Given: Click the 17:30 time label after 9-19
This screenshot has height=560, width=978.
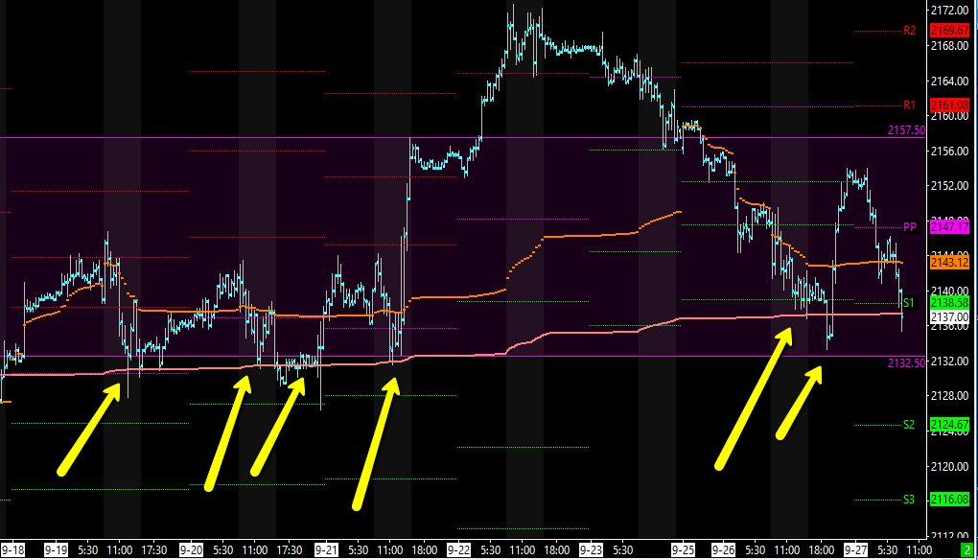Looking at the screenshot, I should (154, 550).
